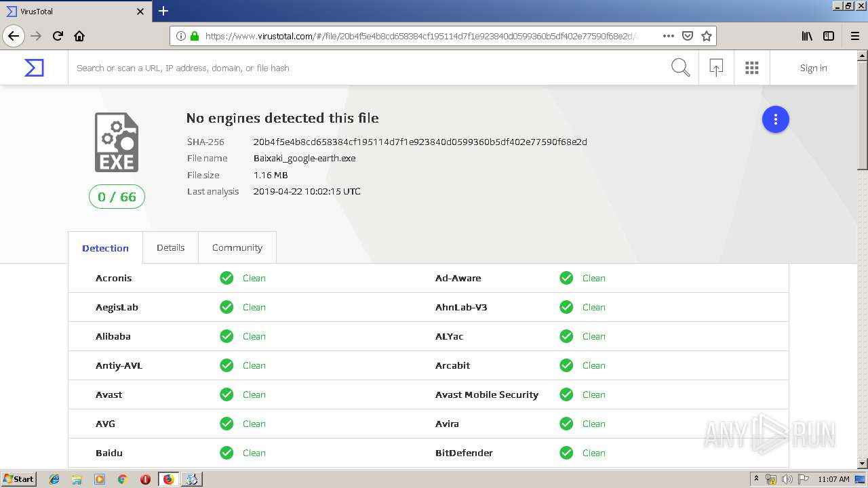Open the Firefox library icon
This screenshot has width=868, height=488.
pyautogui.click(x=807, y=36)
